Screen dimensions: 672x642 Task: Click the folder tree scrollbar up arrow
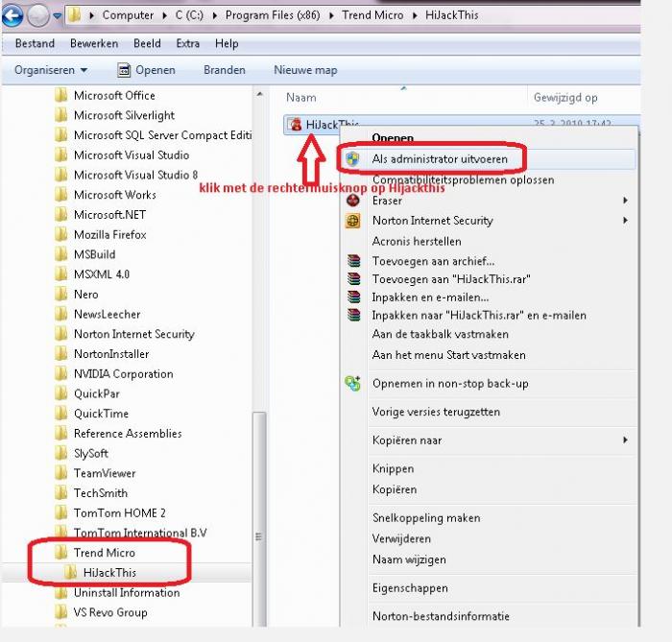(x=259, y=94)
